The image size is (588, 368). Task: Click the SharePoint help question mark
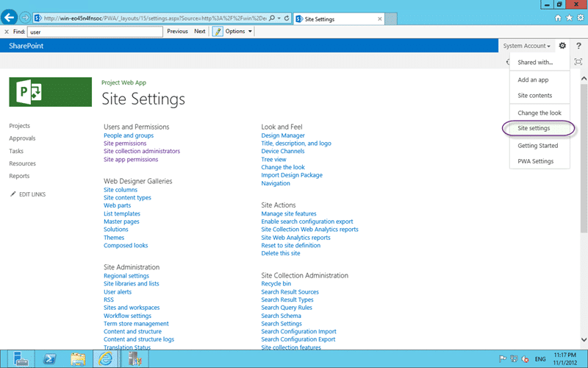(x=578, y=46)
